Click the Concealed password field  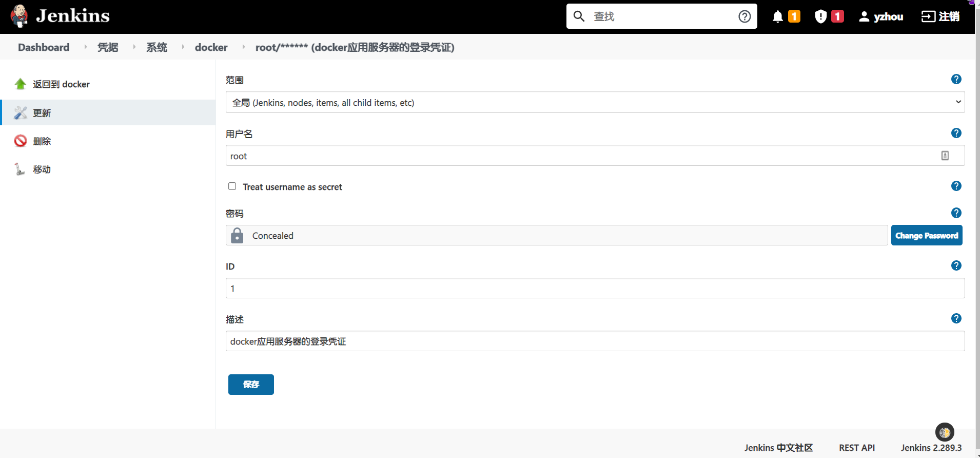[x=557, y=235]
